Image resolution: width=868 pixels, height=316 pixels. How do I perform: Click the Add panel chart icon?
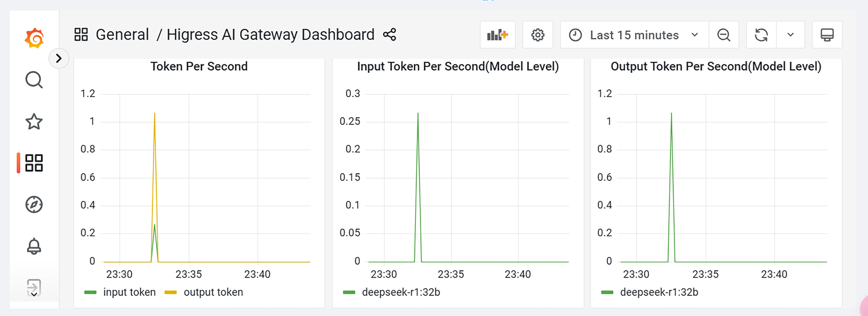pos(497,35)
